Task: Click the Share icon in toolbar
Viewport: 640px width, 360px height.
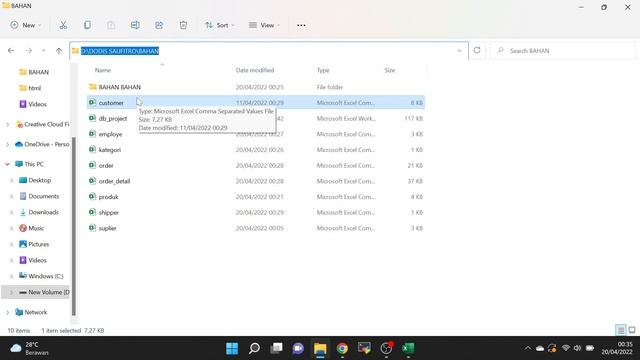Action: click(x=159, y=25)
